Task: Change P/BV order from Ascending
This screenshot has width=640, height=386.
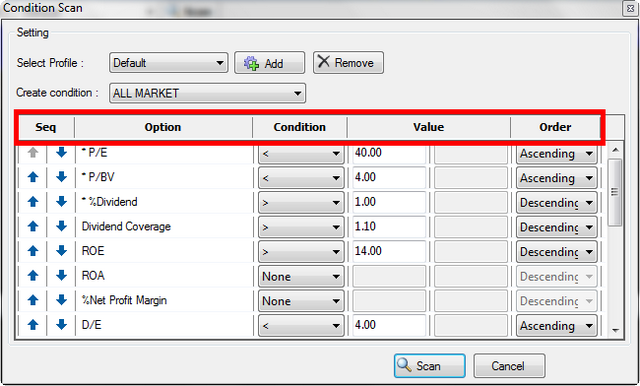Action: pyautogui.click(x=557, y=178)
